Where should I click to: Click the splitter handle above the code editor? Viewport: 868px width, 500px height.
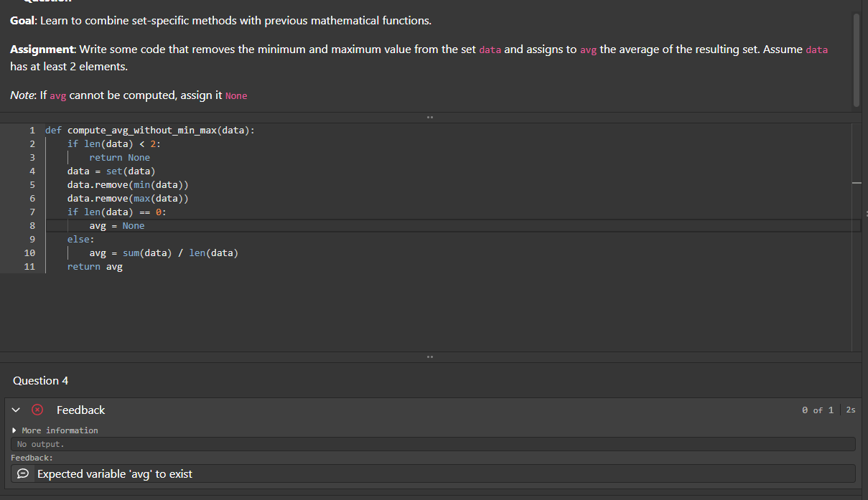pos(429,117)
